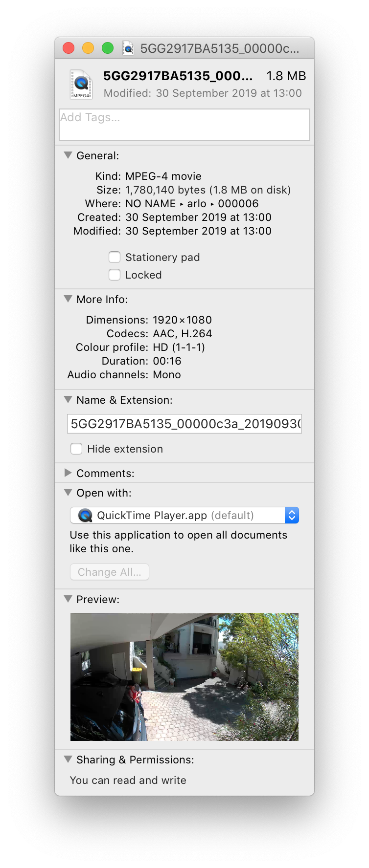Click the Audio channels value Mono
Screen dimensions: 369x868
coord(167,374)
